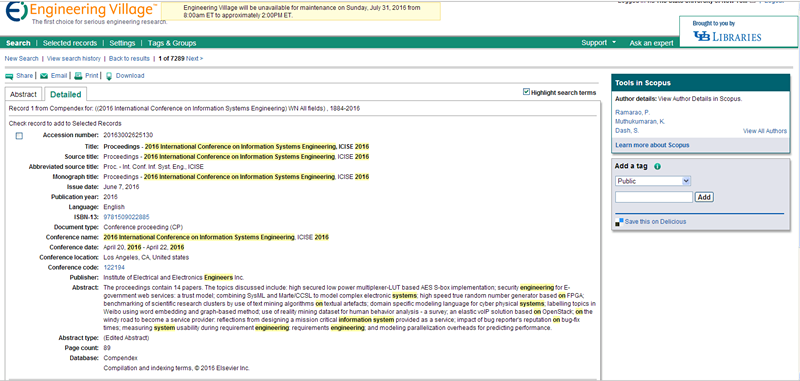The image size is (800, 381).
Task: Open the Public tag visibility dropdown
Action: tap(653, 181)
